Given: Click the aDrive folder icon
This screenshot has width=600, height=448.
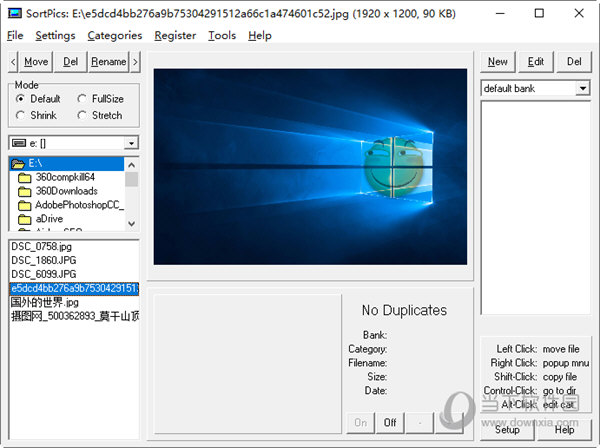Looking at the screenshot, I should (x=24, y=219).
